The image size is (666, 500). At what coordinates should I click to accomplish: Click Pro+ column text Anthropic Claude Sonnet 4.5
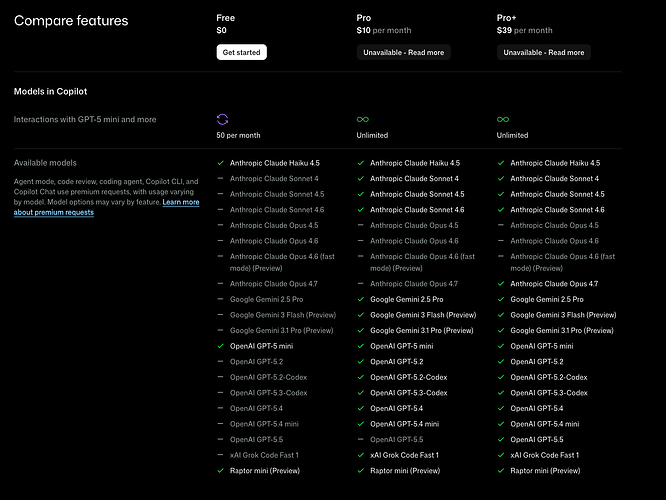tap(557, 194)
